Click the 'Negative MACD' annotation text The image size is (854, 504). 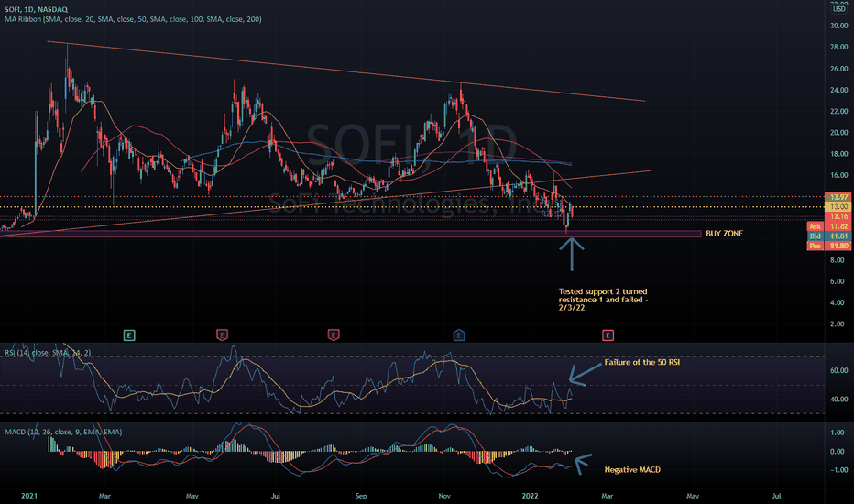632,470
